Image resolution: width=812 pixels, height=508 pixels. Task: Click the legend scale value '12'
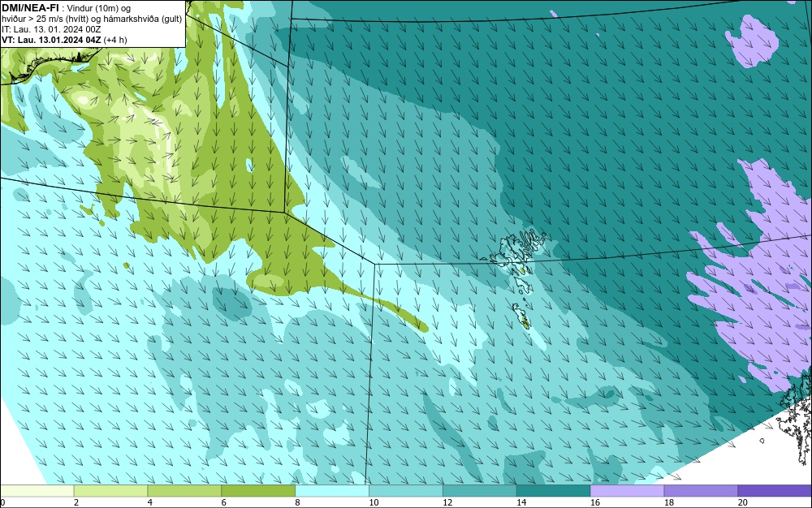447,502
